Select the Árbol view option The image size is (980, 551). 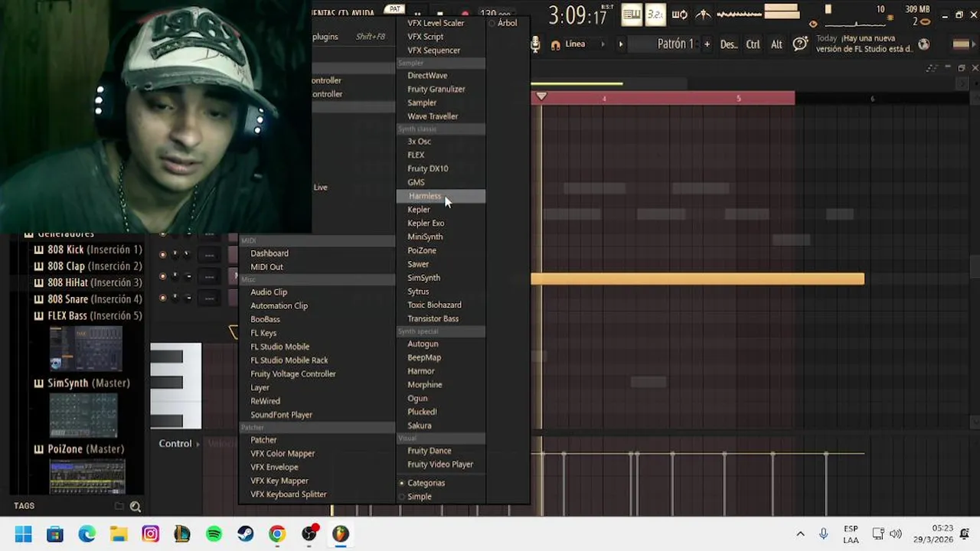point(503,23)
